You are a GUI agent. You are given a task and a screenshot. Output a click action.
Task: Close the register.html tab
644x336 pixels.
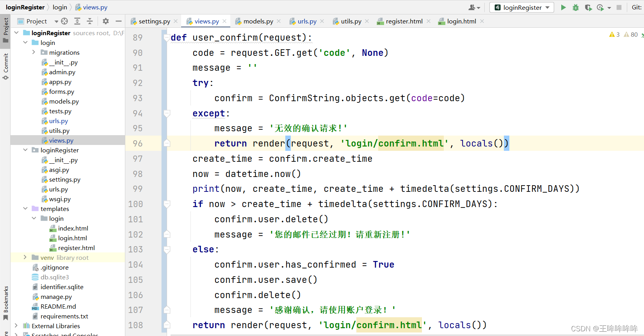pyautogui.click(x=429, y=21)
